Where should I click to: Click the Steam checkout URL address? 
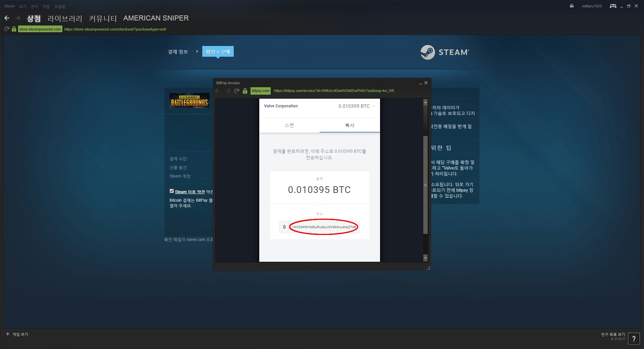click(115, 29)
